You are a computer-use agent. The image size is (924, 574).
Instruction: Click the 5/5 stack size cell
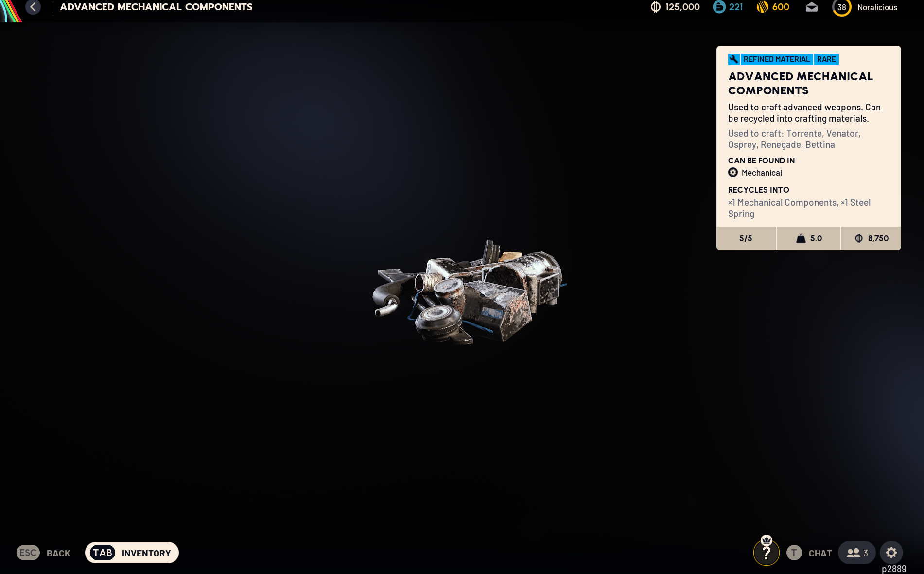point(746,238)
